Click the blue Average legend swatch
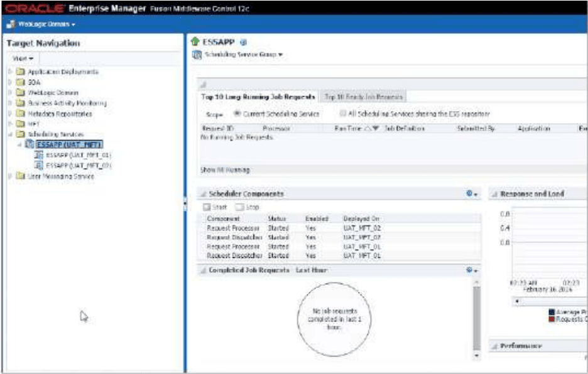 (552, 312)
